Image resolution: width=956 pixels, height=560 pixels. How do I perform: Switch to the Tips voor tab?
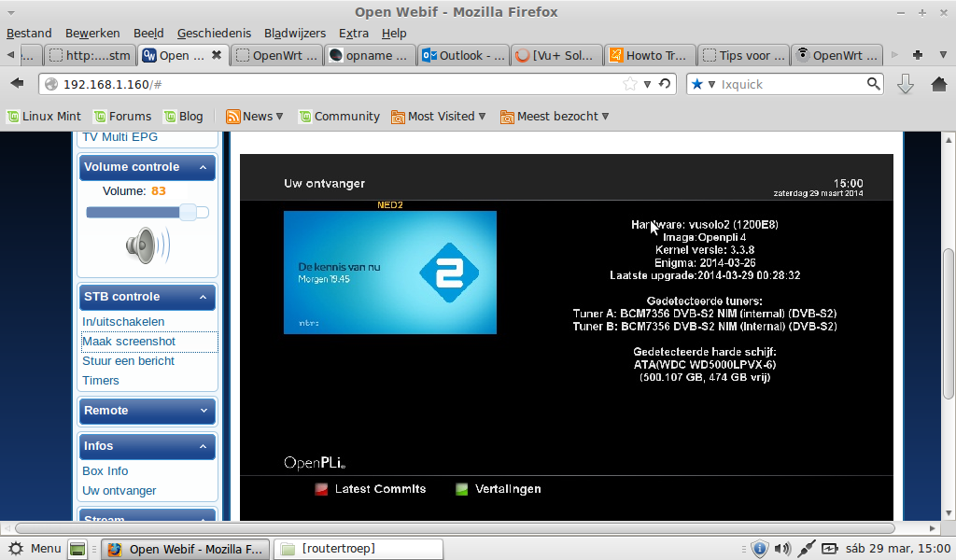coord(743,55)
